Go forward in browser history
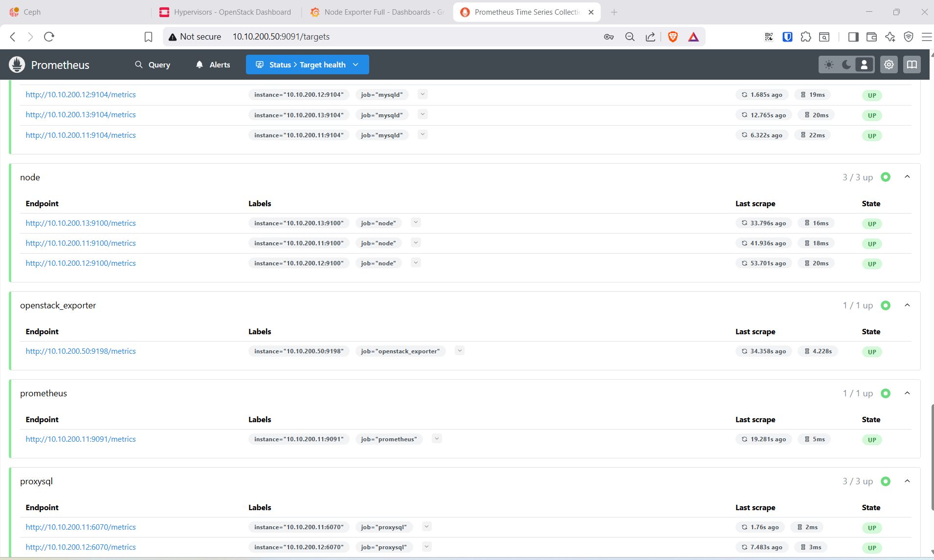Screen dimensions: 934x560 (30, 37)
